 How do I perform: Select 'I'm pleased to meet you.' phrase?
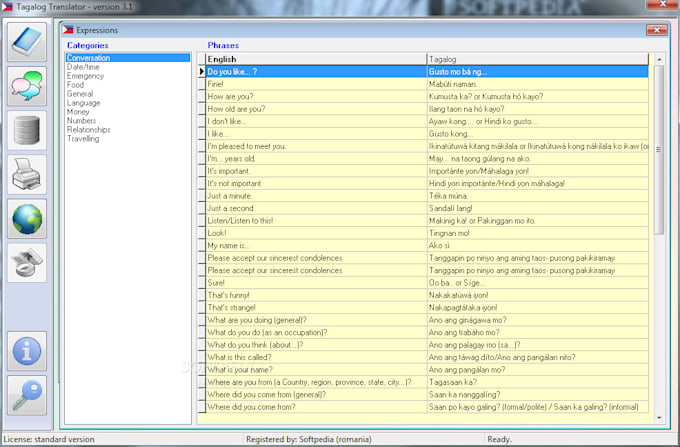tap(316, 146)
